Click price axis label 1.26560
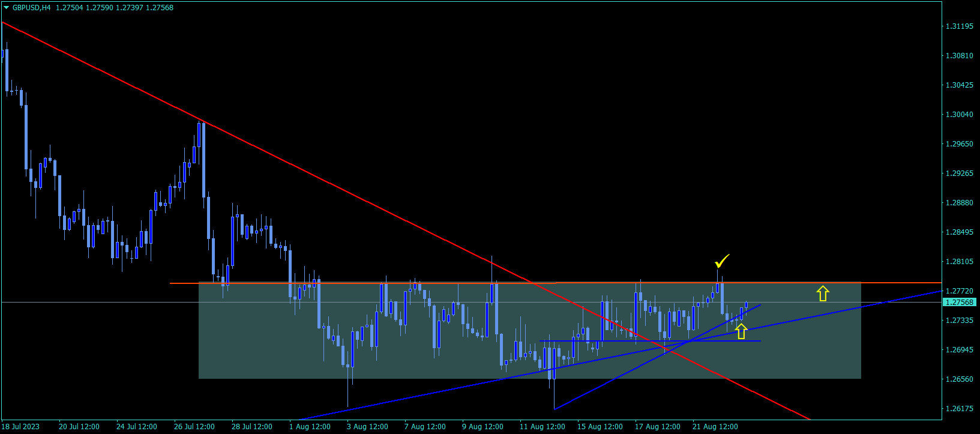This screenshot has width=980, height=434. (x=960, y=379)
